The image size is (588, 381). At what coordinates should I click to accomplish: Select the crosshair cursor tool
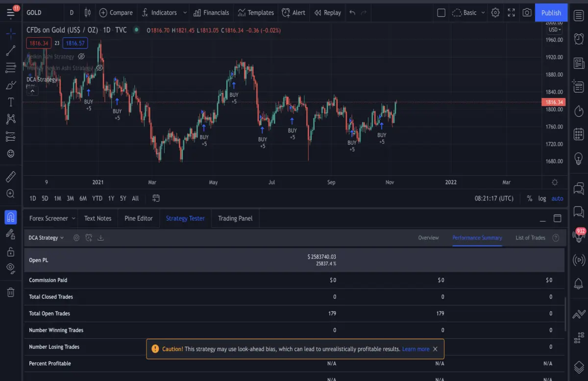[x=11, y=34]
